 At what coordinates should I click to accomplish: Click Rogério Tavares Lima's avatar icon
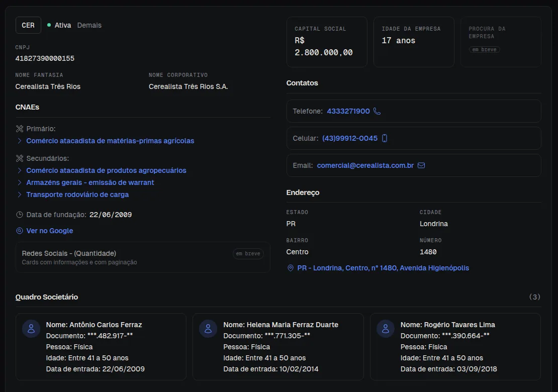pyautogui.click(x=386, y=328)
